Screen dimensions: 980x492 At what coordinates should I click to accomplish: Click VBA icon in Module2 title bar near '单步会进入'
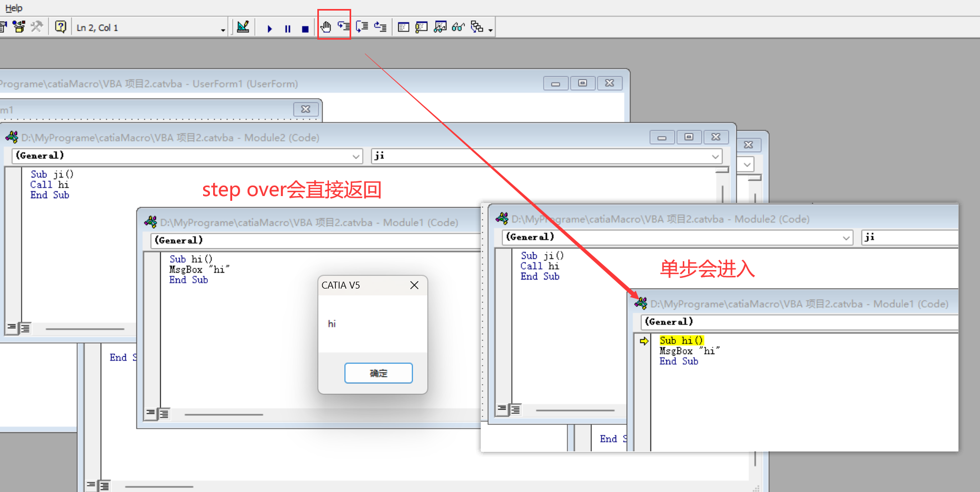click(x=502, y=218)
